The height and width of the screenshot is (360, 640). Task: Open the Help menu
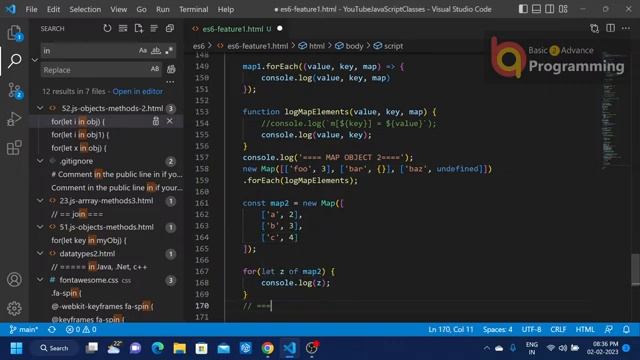[226, 9]
